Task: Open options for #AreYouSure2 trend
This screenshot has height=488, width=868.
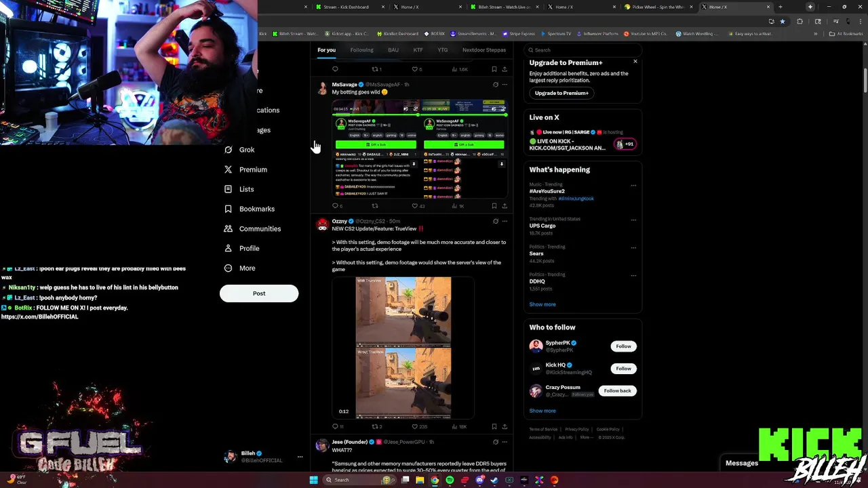Action: (633, 185)
